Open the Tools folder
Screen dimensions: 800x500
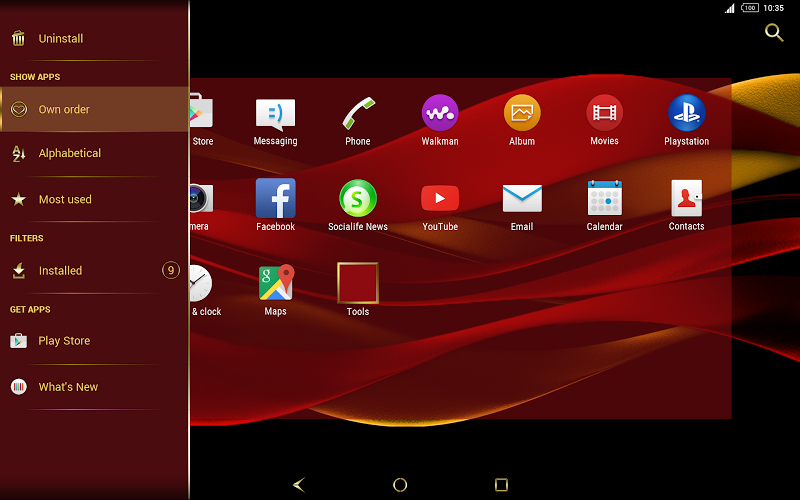(358, 290)
